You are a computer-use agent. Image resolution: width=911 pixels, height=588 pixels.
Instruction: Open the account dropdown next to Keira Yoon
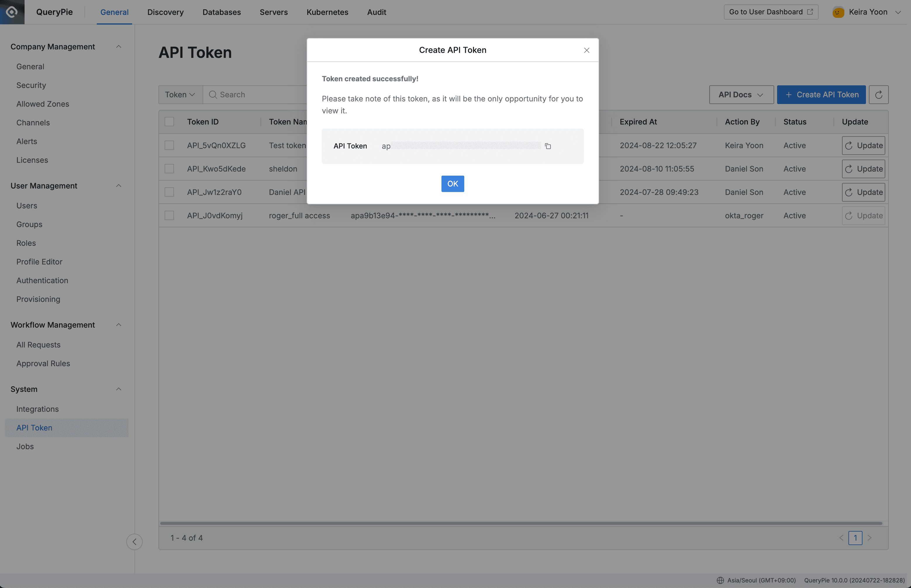[x=898, y=12]
